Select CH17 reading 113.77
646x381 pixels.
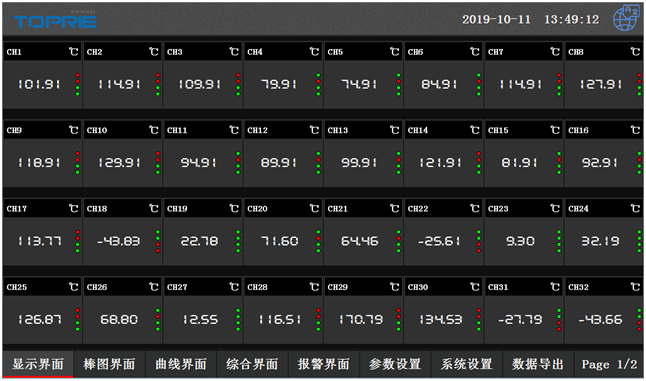(x=40, y=241)
